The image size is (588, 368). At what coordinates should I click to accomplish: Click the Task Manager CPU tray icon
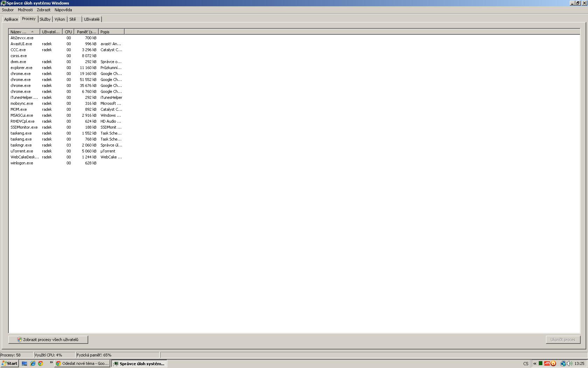point(541,363)
